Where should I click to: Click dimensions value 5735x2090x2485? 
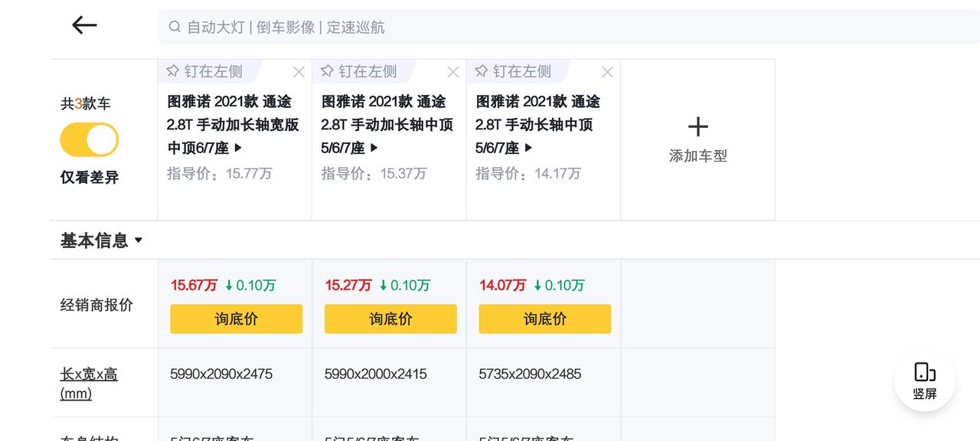530,374
